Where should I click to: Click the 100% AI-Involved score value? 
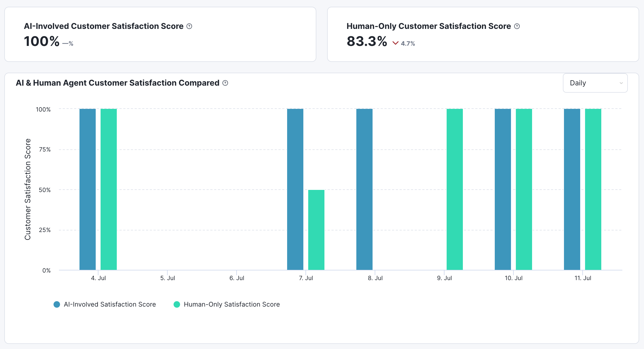[x=42, y=42]
